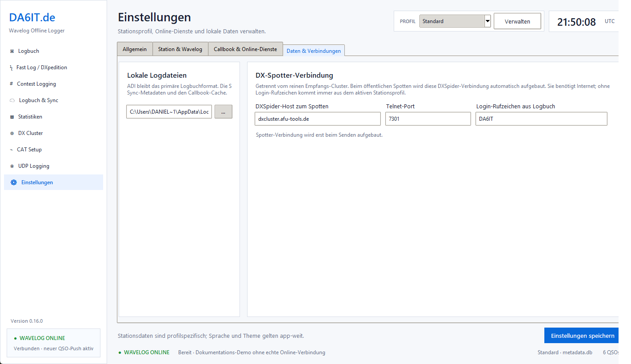Select the Daten & Verbindungen tab
The height and width of the screenshot is (364, 631).
point(314,51)
